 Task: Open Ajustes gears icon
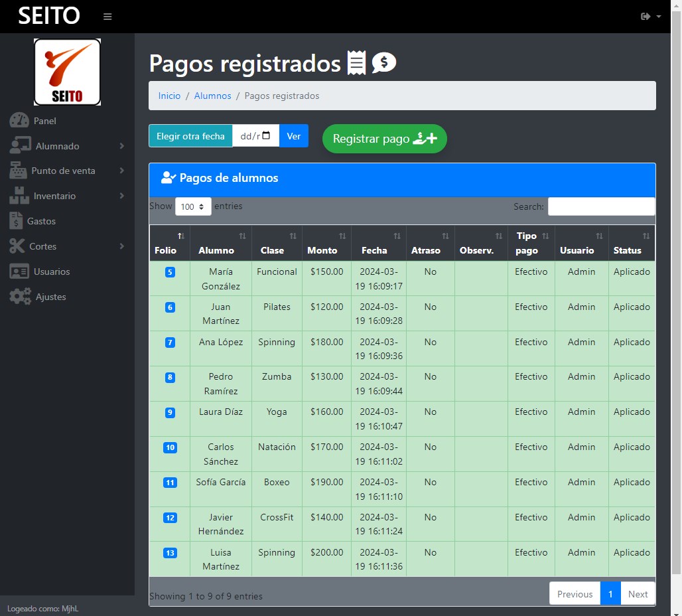[x=20, y=297]
